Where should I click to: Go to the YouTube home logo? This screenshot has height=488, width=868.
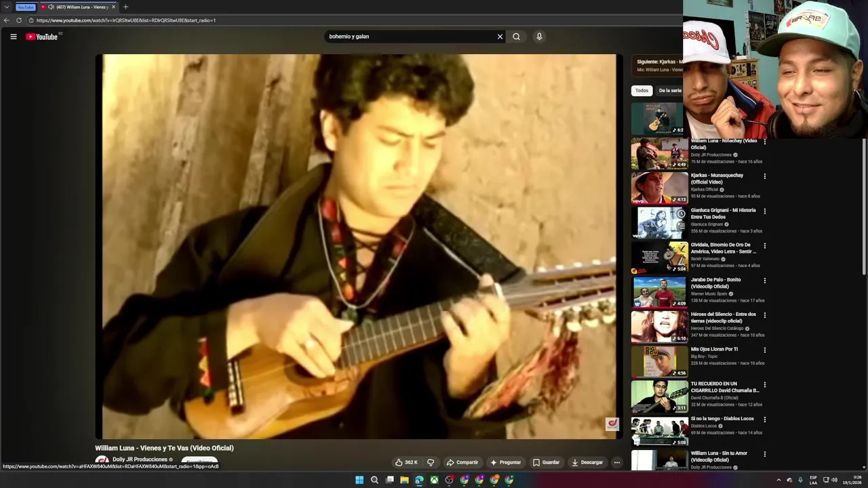coord(42,37)
